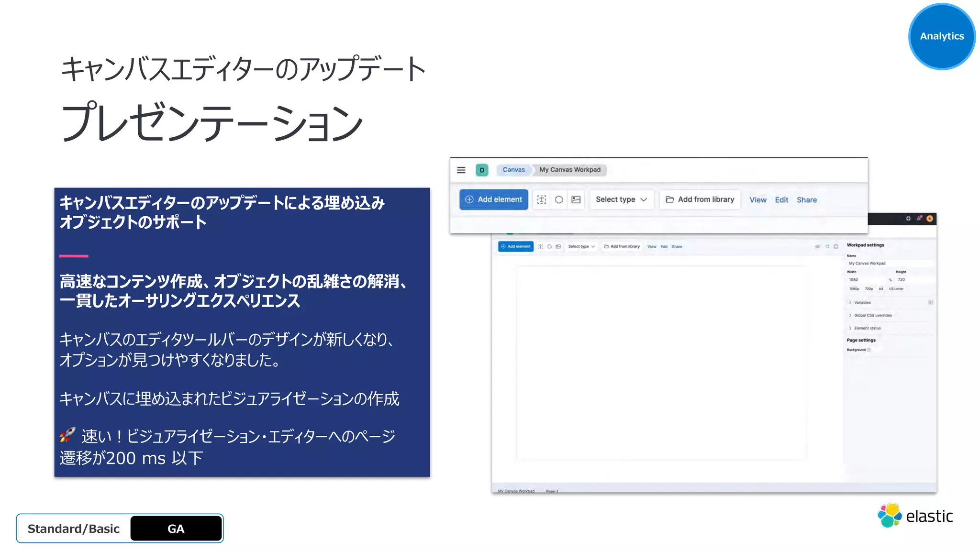Click the Analytics circle badge
This screenshot has width=980, height=551.
click(942, 36)
